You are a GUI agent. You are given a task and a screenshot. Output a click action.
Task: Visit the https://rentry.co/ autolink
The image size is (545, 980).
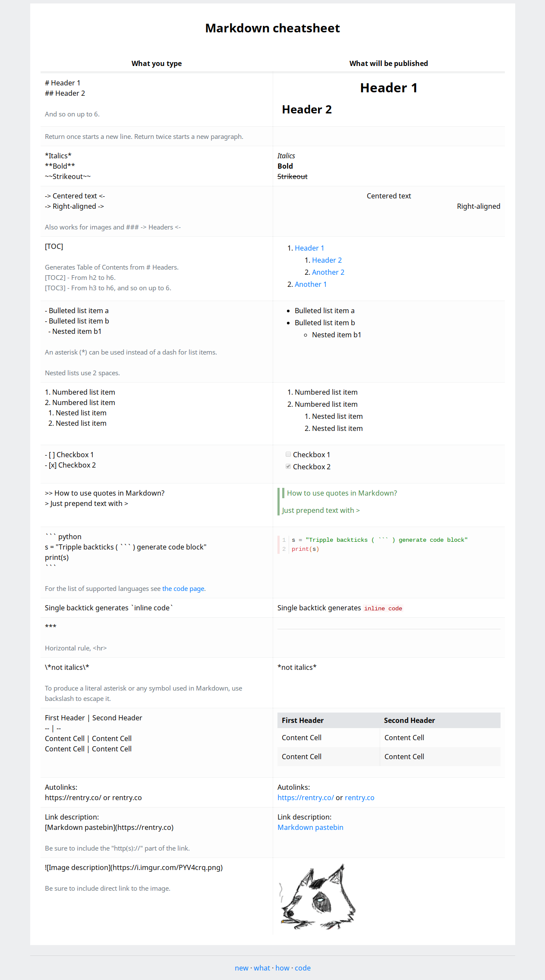pos(306,798)
